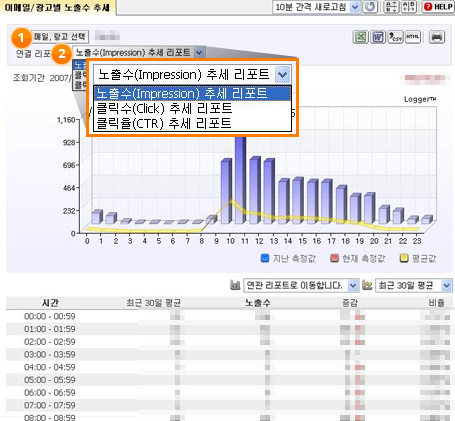Select the 00:00 - 00:59 row
This screenshot has height=421, width=455.
228,316
